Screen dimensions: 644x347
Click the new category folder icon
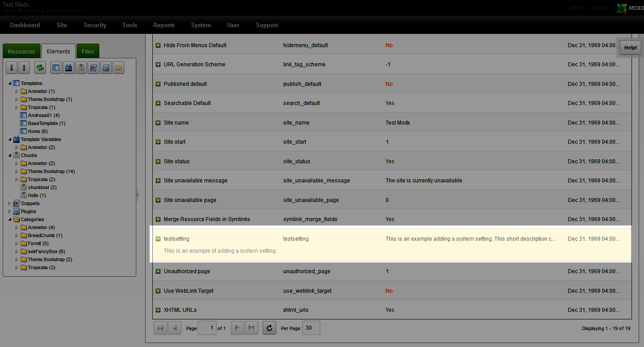pos(118,68)
